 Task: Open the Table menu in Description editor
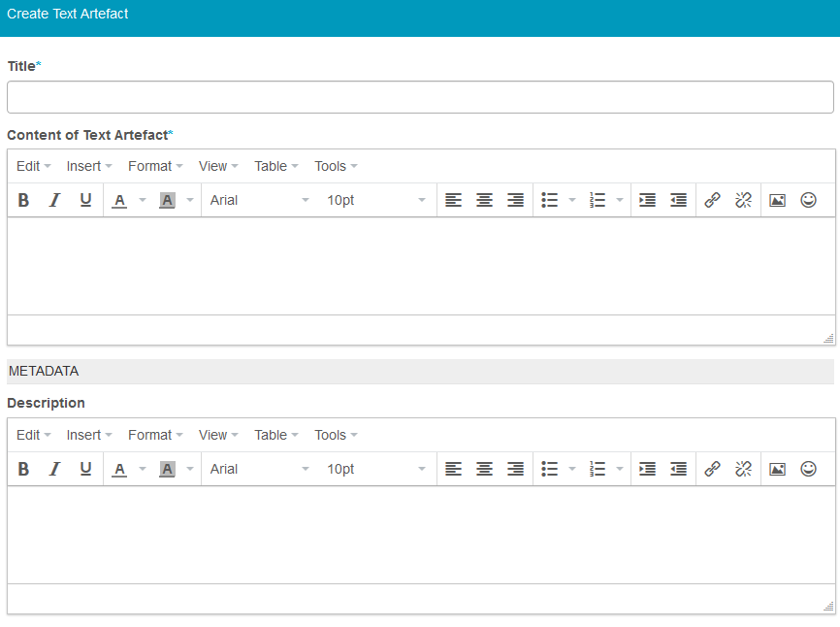click(276, 435)
